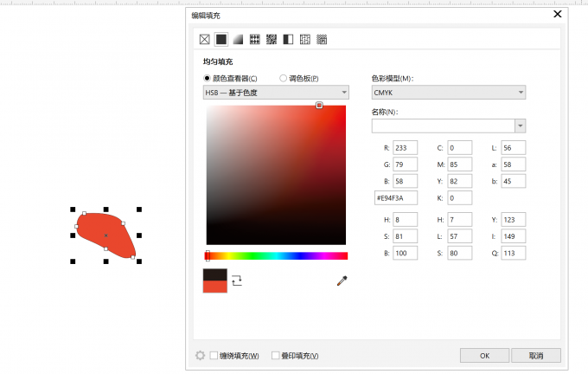Viewport: 588px width, 374px height.
Task: Select the No Fill icon
Action: point(204,40)
